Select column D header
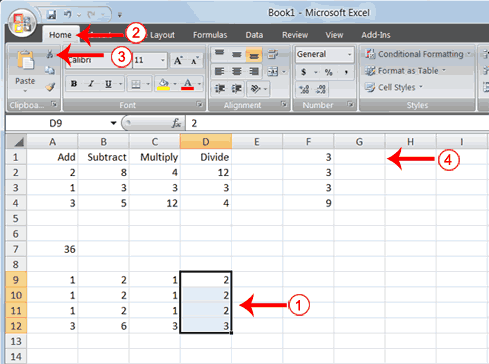This screenshot has width=489, height=364. [x=206, y=142]
